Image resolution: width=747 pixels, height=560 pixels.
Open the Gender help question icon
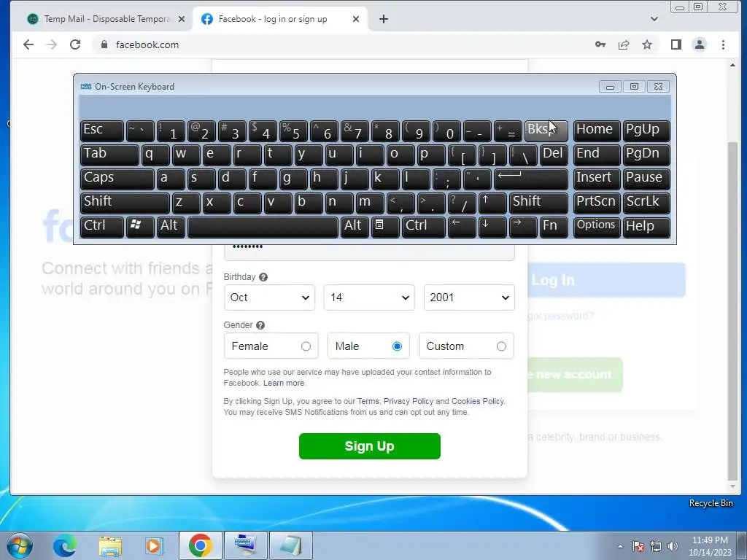coord(260,325)
